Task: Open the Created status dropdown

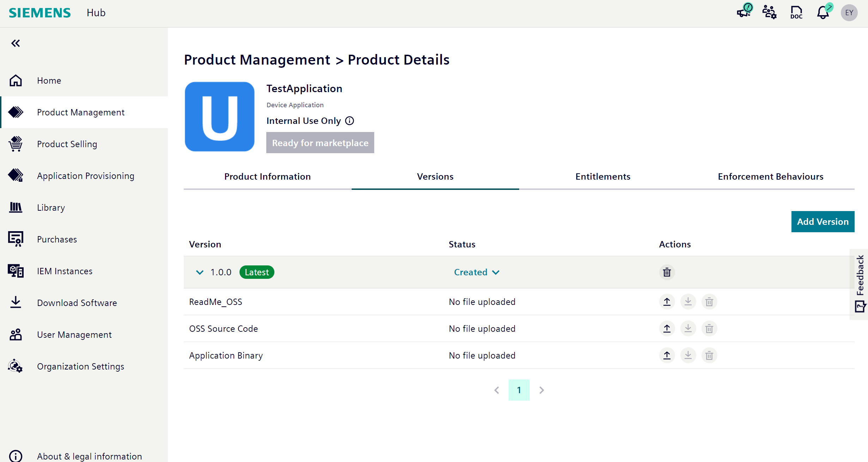Action: tap(477, 272)
